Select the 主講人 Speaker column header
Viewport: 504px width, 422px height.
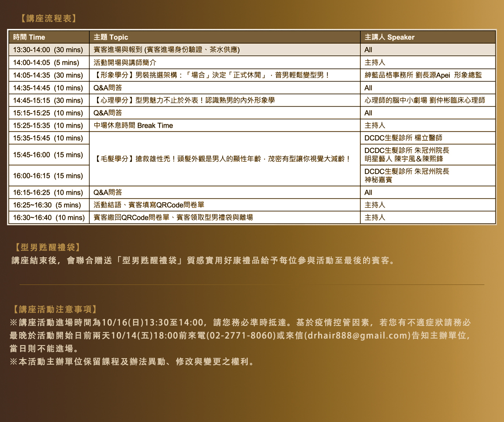(x=389, y=37)
